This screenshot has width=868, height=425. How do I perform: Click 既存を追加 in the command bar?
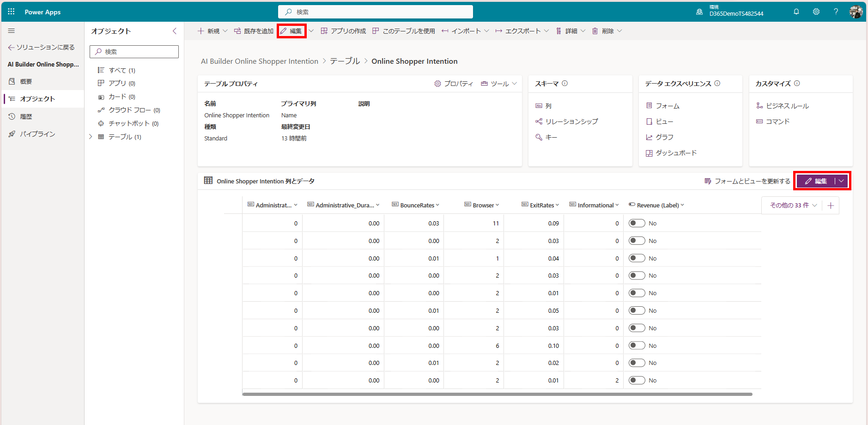(254, 31)
